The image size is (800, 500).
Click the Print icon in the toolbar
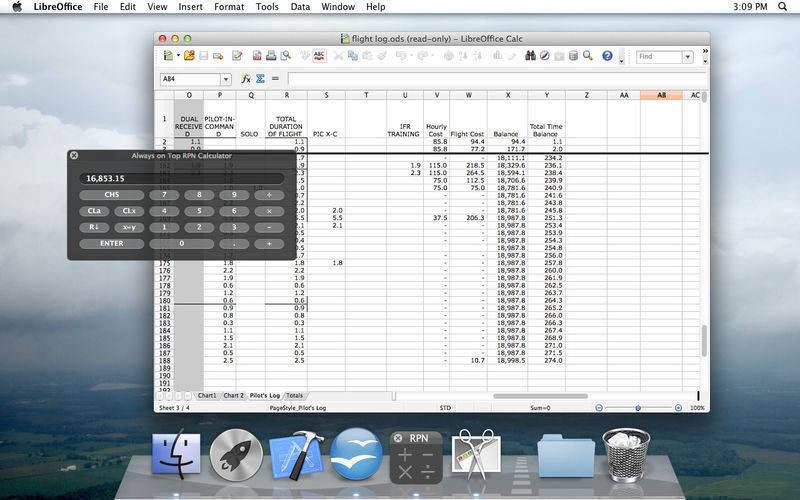271,56
